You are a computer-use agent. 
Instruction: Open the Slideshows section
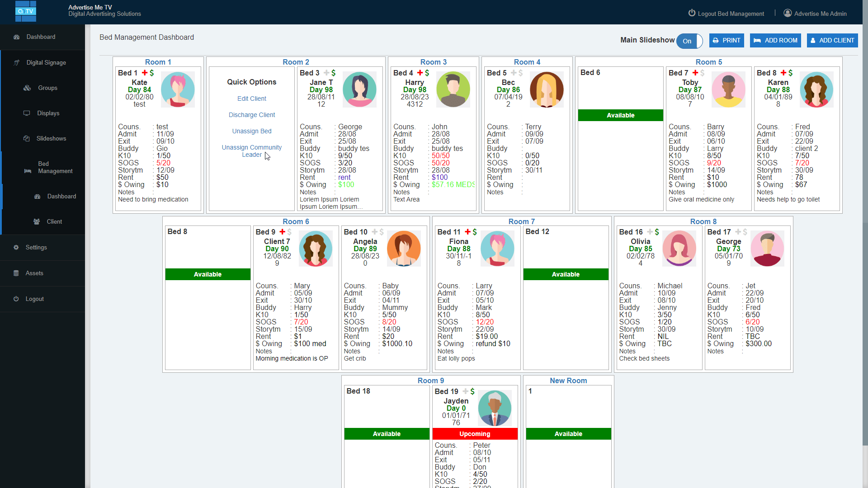[x=51, y=138]
